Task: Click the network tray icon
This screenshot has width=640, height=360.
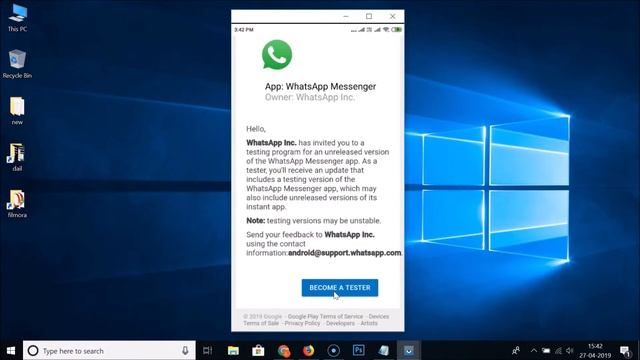Action: [558, 351]
